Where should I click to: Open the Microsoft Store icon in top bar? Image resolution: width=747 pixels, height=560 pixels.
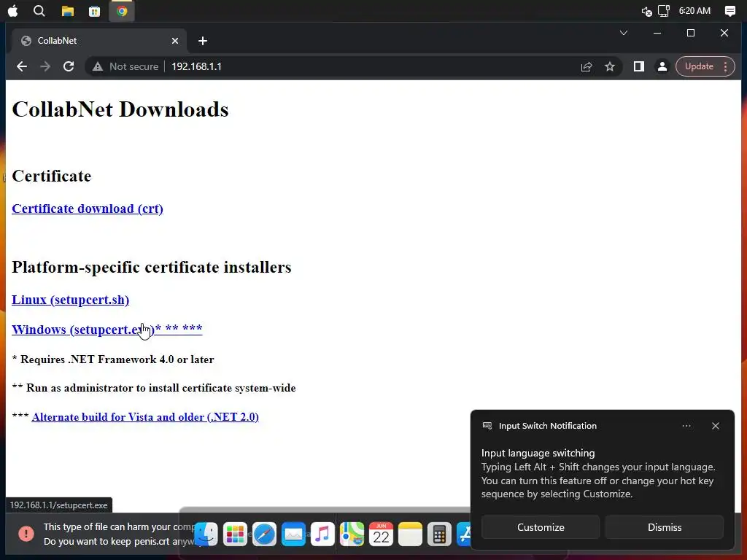click(94, 11)
